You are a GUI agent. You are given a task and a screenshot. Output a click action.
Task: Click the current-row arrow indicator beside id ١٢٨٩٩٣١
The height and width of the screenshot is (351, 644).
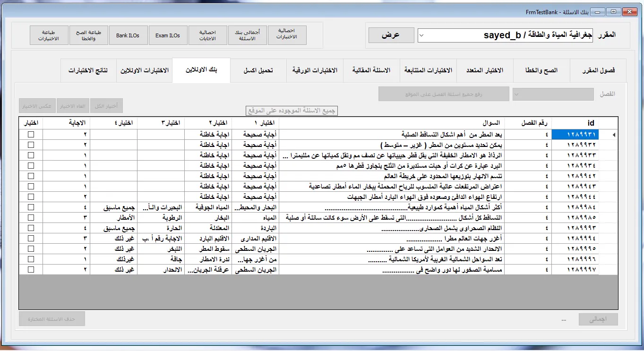[614, 135]
